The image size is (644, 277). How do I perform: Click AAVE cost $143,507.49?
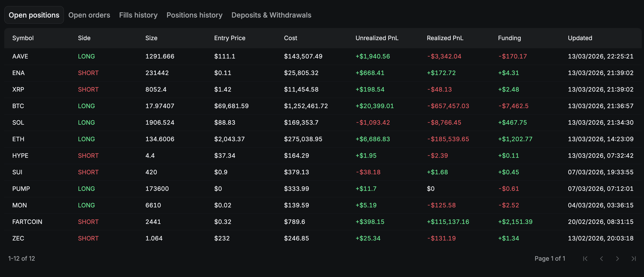[x=303, y=56]
